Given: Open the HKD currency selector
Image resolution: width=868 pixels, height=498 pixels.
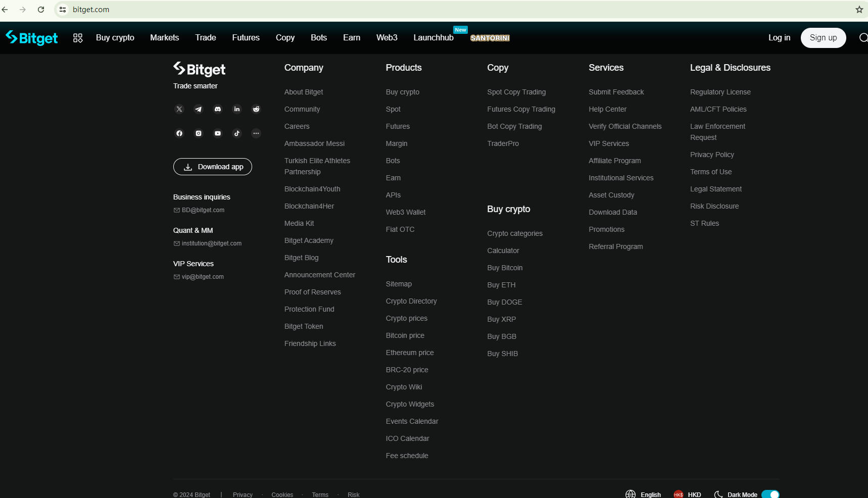Looking at the screenshot, I should 688,494.
